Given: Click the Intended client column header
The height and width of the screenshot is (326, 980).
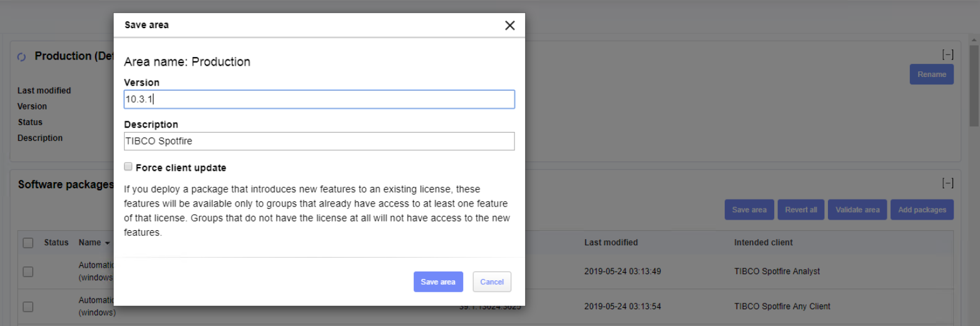Looking at the screenshot, I should pyautogui.click(x=763, y=242).
